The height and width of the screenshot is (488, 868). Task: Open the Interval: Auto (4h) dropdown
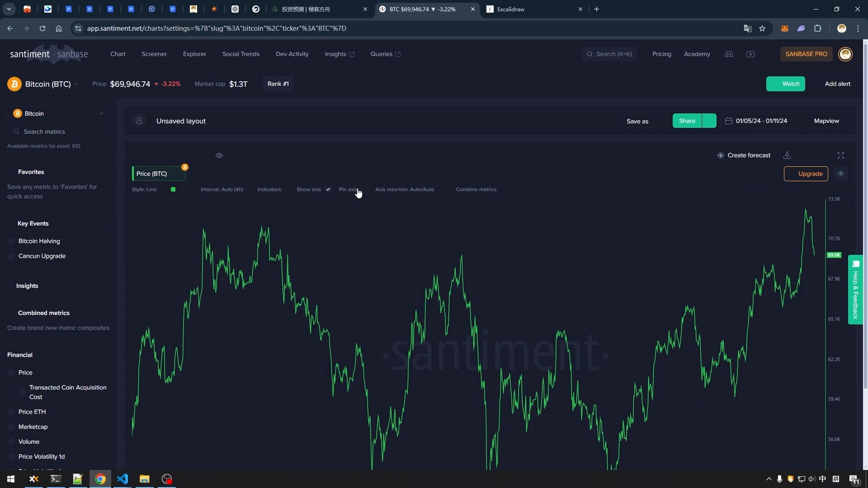[222, 189]
